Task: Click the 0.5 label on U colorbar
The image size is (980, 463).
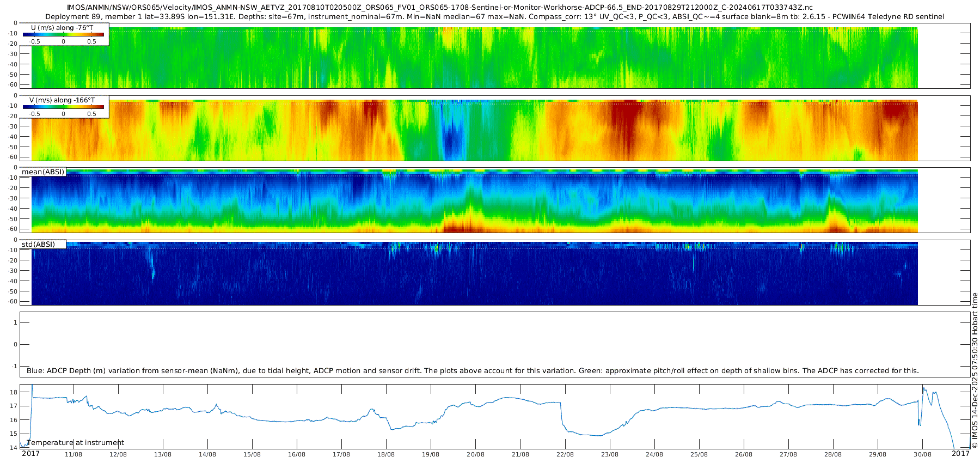Action: pos(91,41)
